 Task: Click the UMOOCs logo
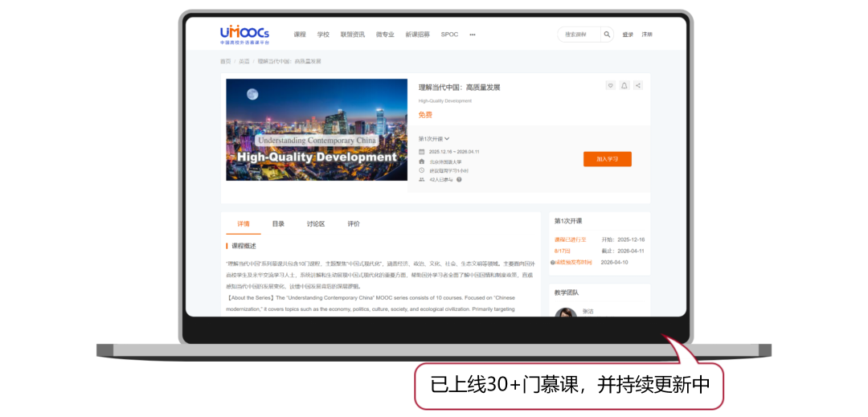(244, 35)
